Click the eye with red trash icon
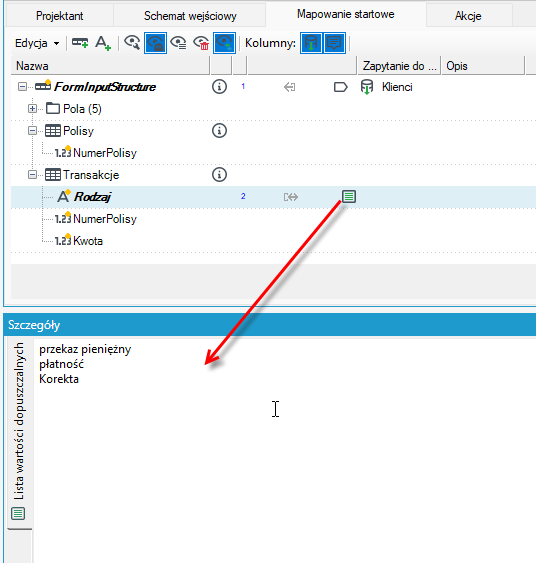536x563 pixels. coord(201,43)
